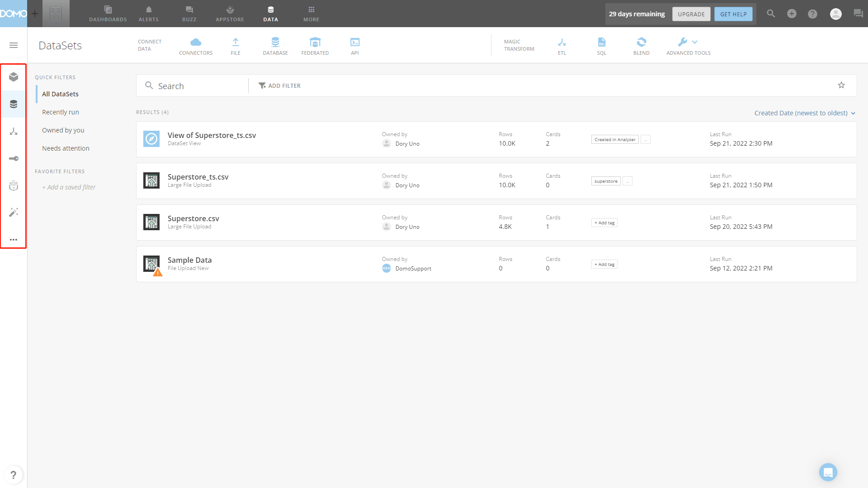Open the Data Warehouse cube icon in sidebar

(x=14, y=77)
